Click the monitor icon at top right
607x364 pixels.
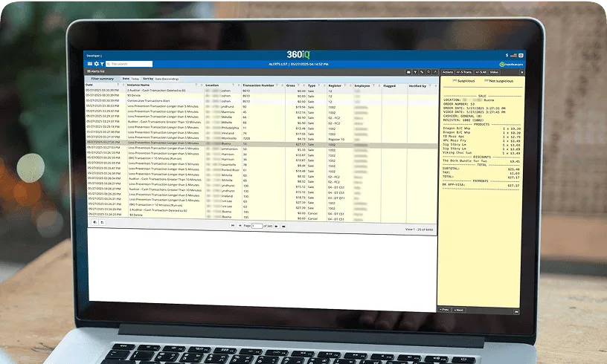click(x=521, y=56)
